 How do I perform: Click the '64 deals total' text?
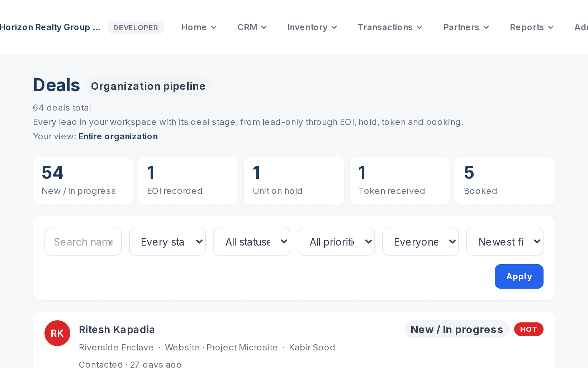pos(62,108)
